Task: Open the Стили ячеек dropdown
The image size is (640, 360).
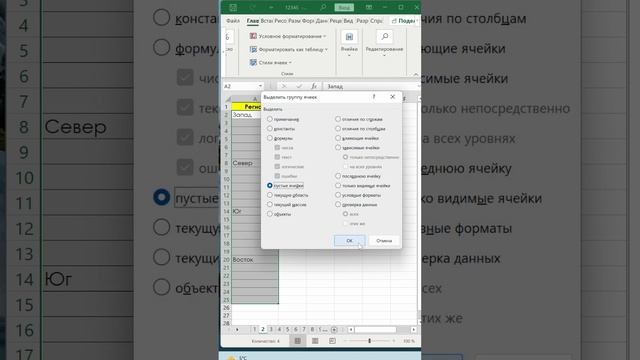Action: click(x=271, y=62)
